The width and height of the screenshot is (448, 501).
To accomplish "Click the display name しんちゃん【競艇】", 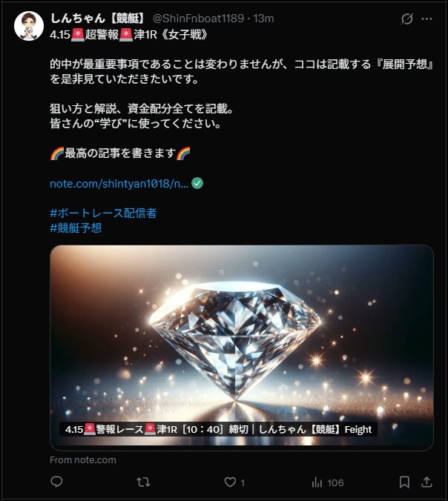I will point(98,19).
